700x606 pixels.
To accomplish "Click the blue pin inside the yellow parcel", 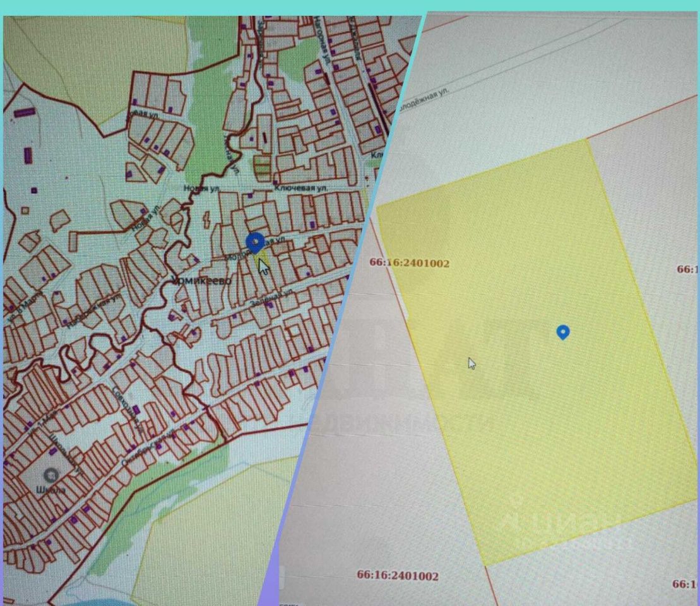I will coord(562,331).
